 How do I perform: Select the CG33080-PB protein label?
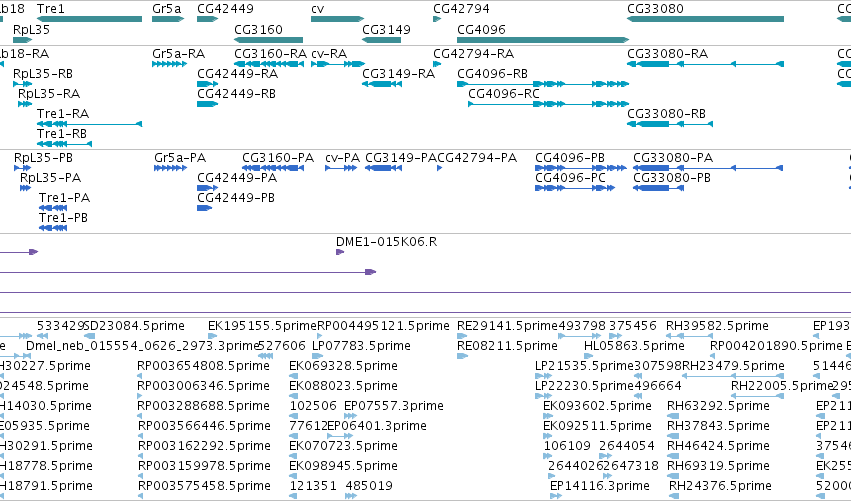[x=672, y=178]
